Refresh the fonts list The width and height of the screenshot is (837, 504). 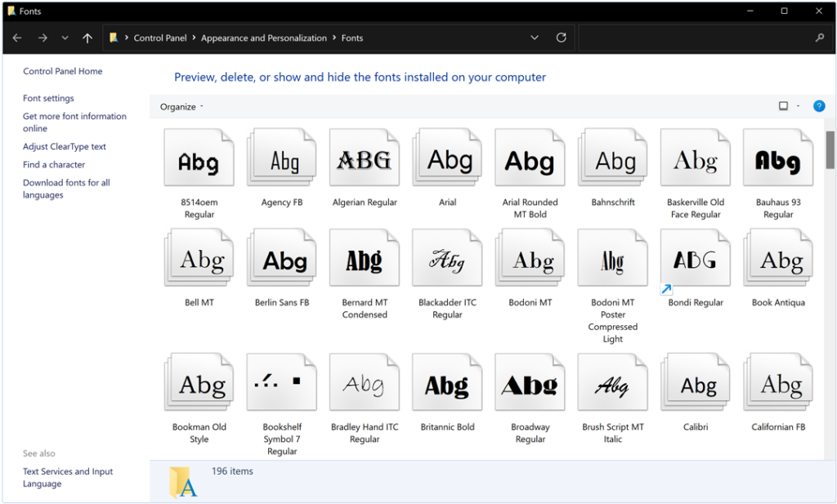pos(561,38)
